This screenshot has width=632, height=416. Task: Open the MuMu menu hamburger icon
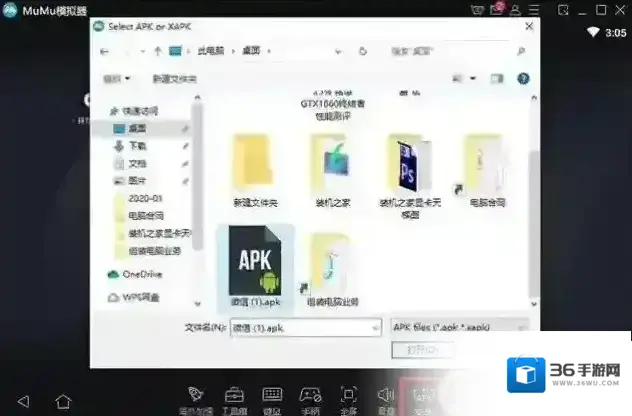click(x=534, y=10)
